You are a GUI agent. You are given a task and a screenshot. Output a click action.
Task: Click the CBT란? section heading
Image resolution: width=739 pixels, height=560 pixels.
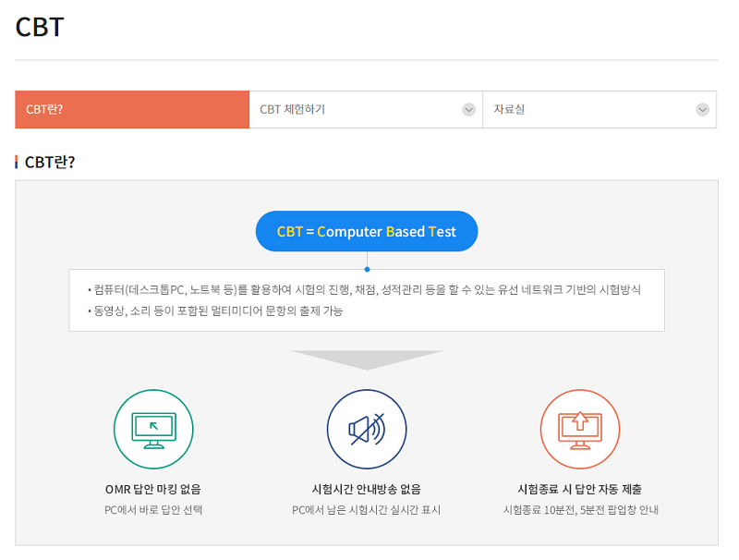50,162
